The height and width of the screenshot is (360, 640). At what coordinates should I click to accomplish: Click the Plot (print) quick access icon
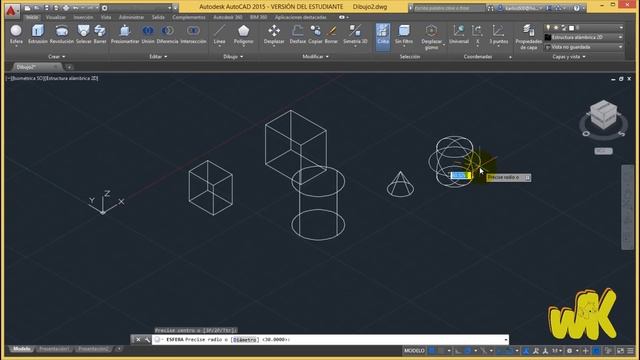(65, 8)
